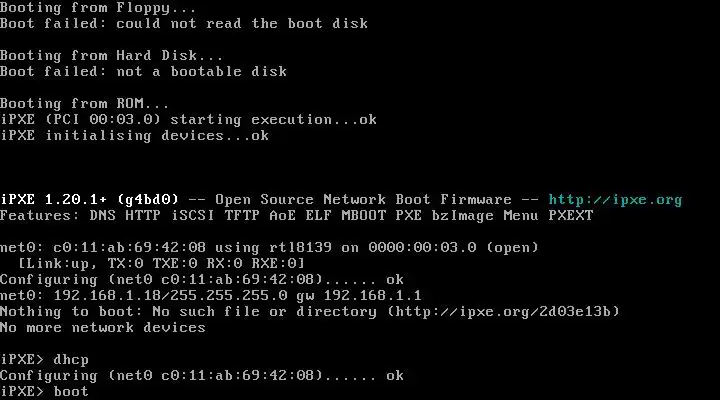Screen dimensions: 720x400
Task: Open the http://ipxe.org link in the banner
Action: coord(615,200)
